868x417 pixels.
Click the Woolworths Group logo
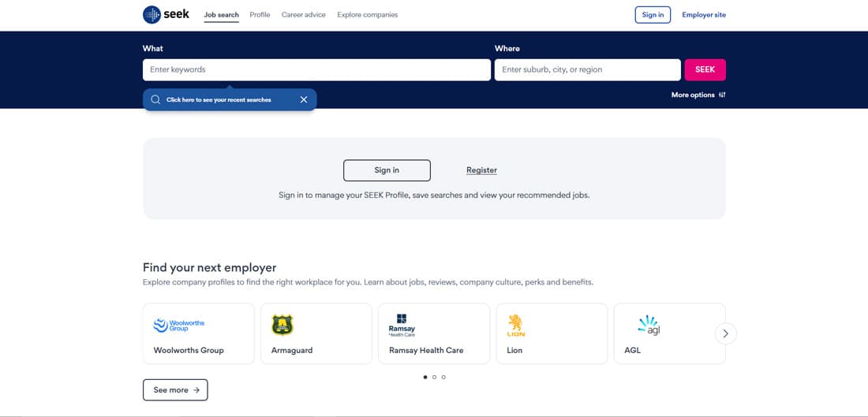179,326
